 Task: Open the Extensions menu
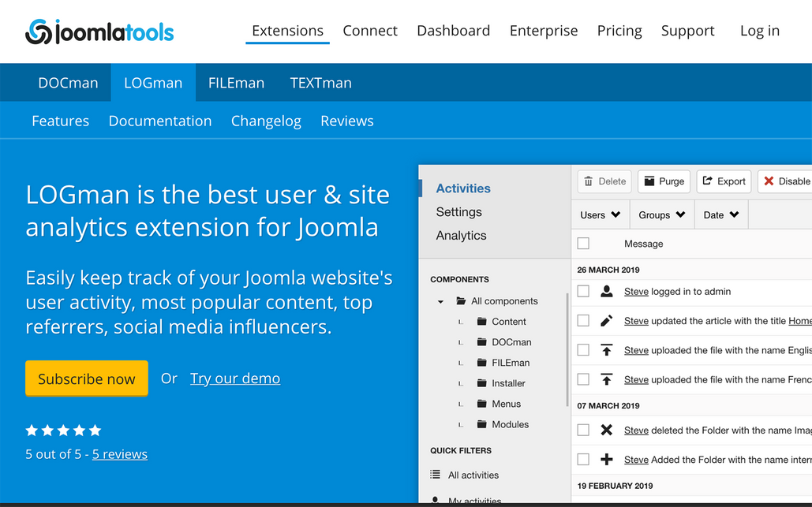287,31
